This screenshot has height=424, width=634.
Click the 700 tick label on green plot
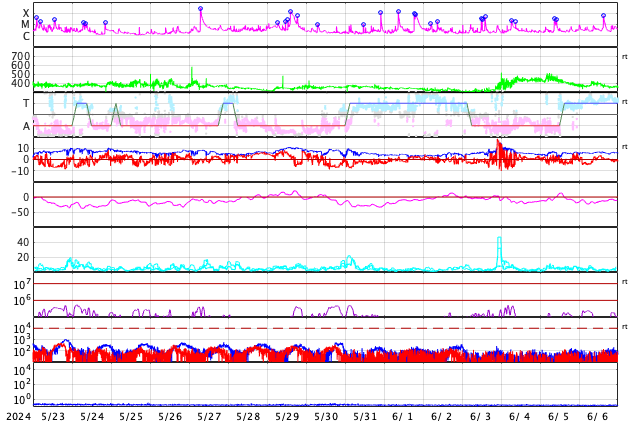pyautogui.click(x=21, y=56)
